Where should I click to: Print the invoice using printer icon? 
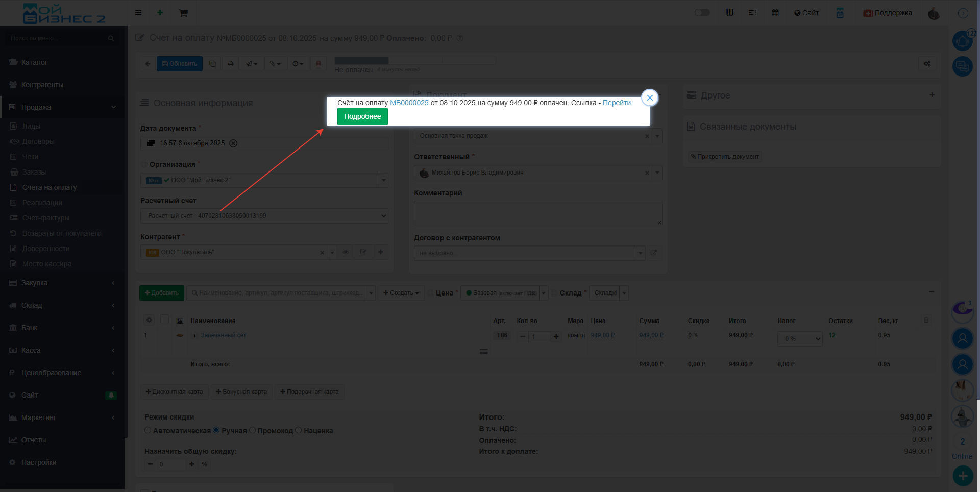click(231, 64)
